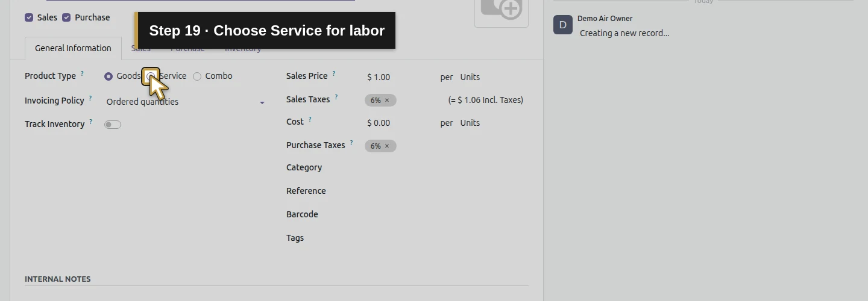The image size is (868, 301).
Task: Show help tooltip for Sales Taxes
Action: [x=336, y=97]
